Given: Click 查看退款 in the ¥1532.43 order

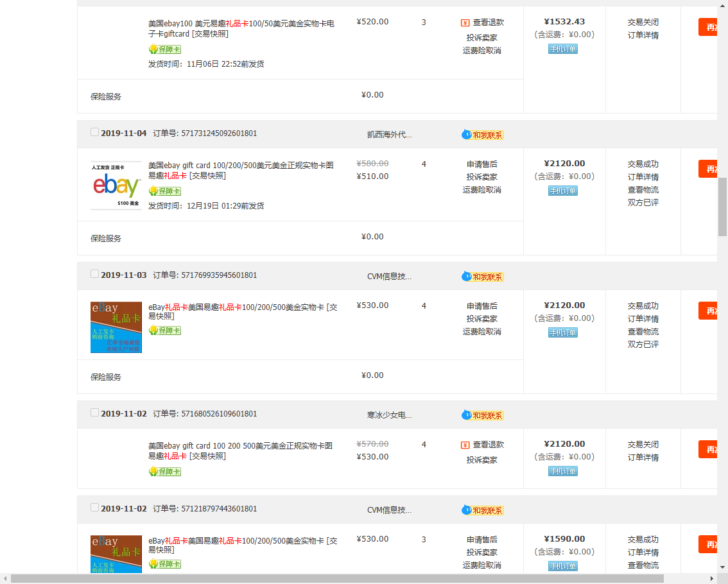Looking at the screenshot, I should click(488, 22).
